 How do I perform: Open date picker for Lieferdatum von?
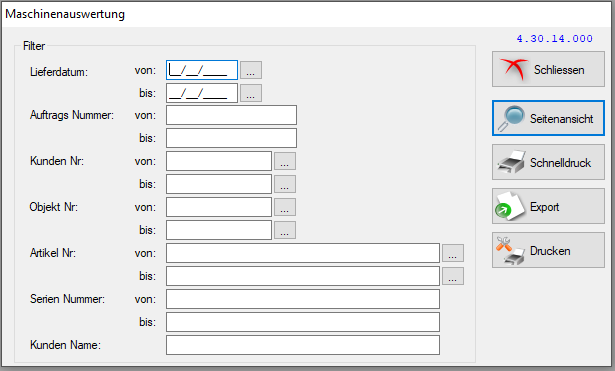[x=251, y=70]
